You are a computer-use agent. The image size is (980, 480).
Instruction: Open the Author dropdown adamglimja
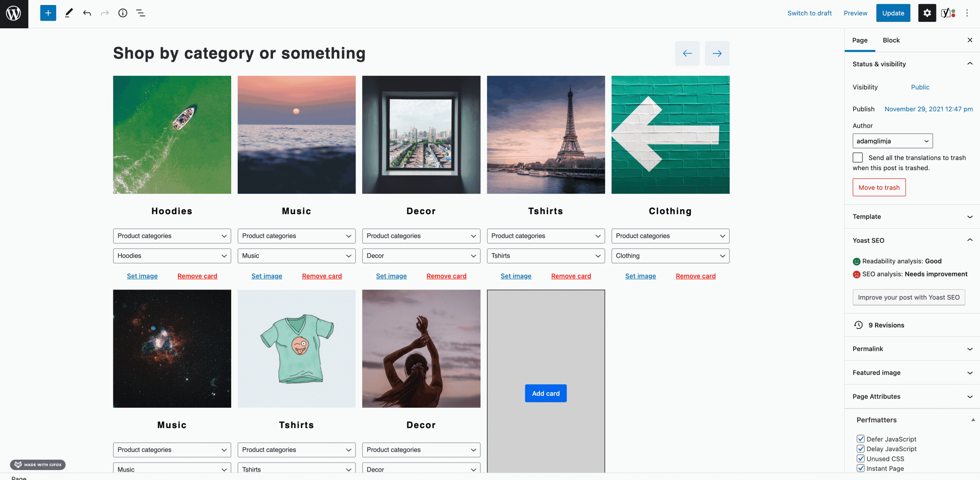(893, 141)
